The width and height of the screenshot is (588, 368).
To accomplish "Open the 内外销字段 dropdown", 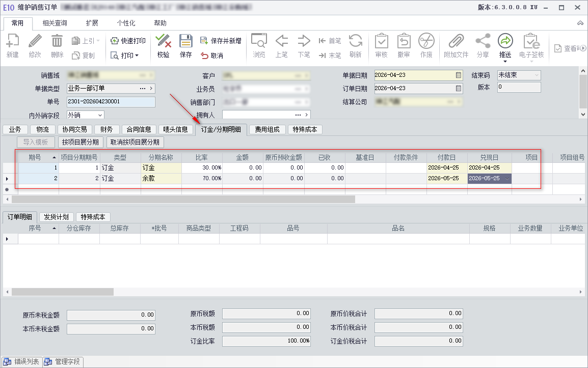I will (x=100, y=115).
